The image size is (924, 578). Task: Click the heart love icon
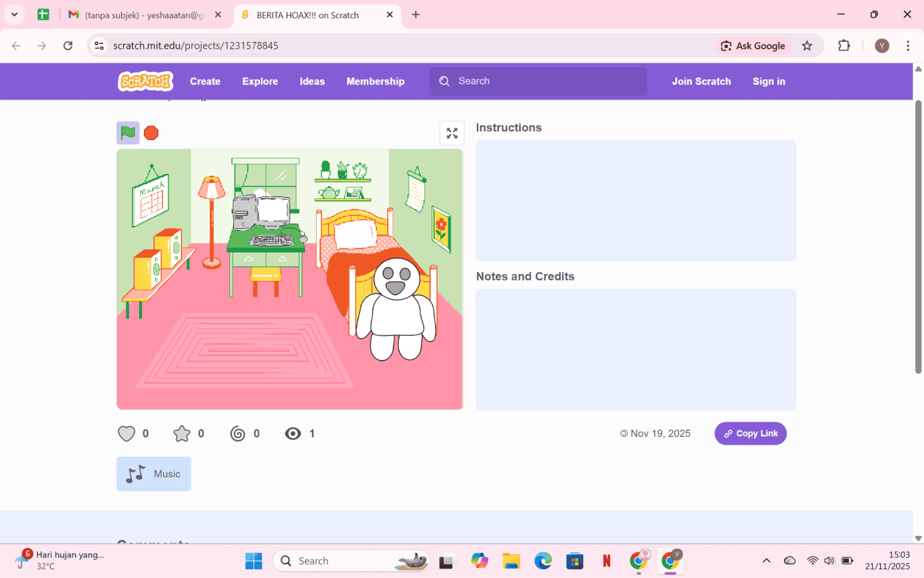126,434
